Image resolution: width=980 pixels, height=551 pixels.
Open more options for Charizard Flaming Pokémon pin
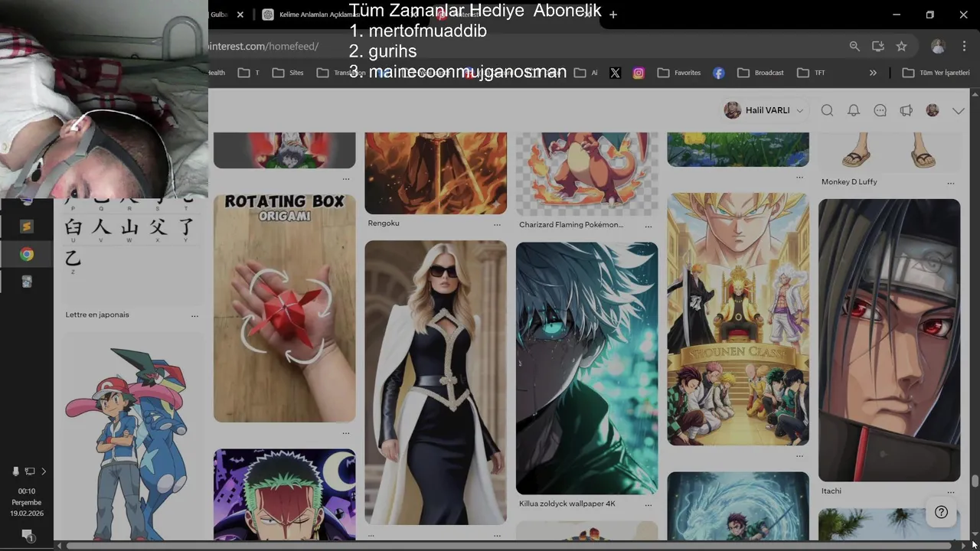648,227
